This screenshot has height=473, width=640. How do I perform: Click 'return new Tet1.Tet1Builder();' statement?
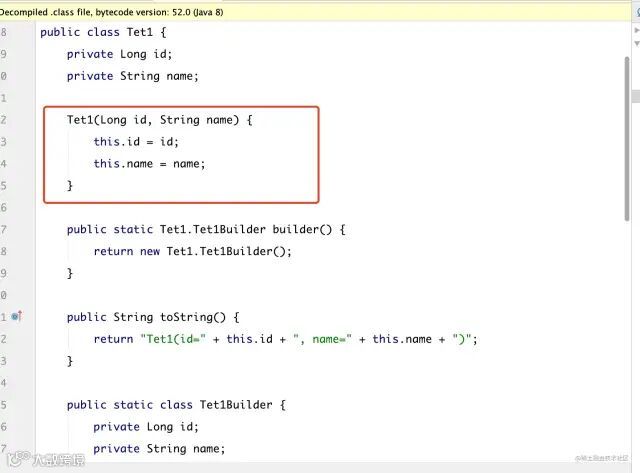pyautogui.click(x=193, y=251)
